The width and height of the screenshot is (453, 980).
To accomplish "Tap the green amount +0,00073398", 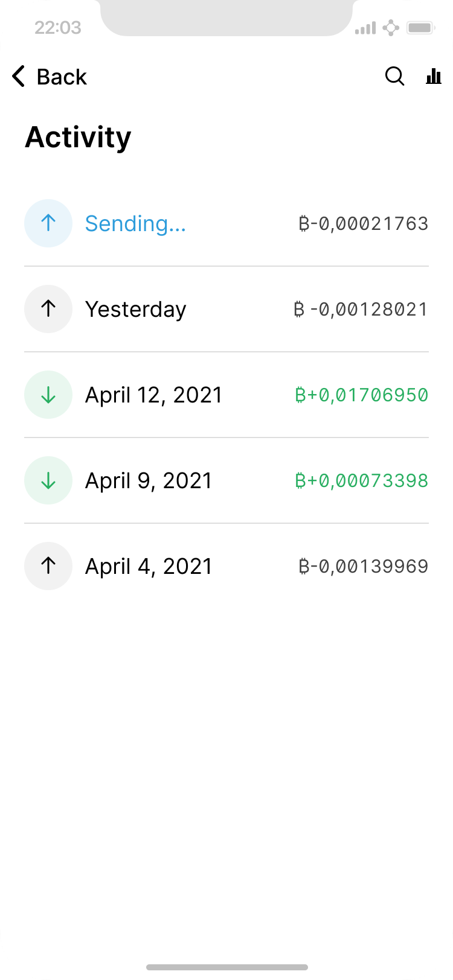I will 362,480.
